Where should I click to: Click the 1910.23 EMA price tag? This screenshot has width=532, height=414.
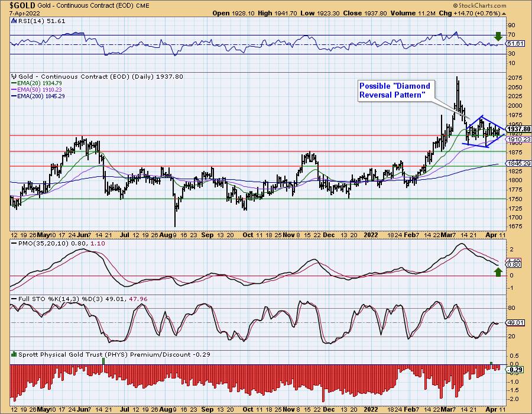[518, 140]
